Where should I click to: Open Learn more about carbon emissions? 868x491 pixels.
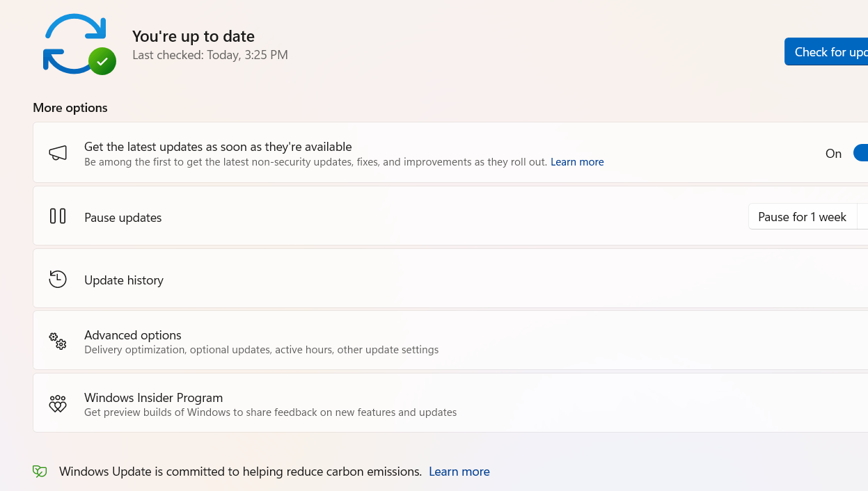tap(459, 472)
